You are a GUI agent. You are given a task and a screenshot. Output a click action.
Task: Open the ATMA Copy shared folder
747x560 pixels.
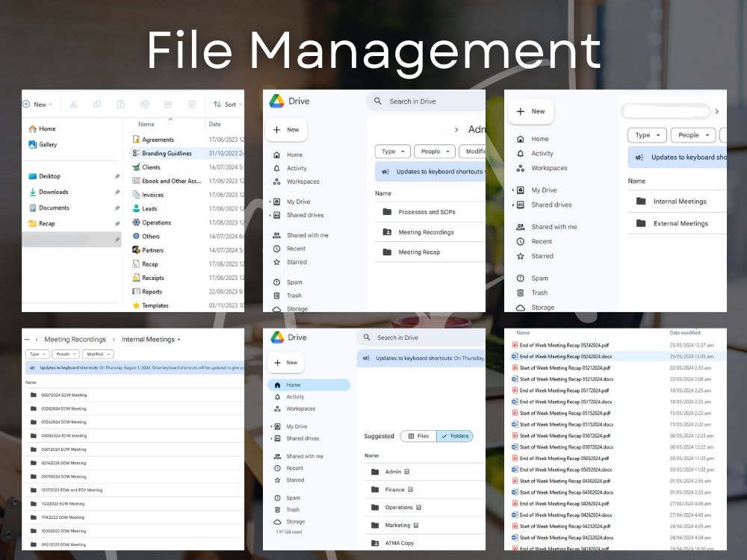pyautogui.click(x=425, y=543)
